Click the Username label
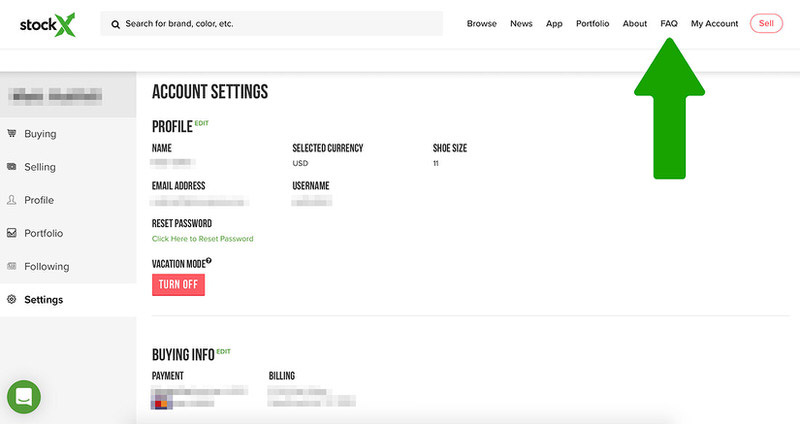The height and width of the screenshot is (424, 800). coord(311,186)
